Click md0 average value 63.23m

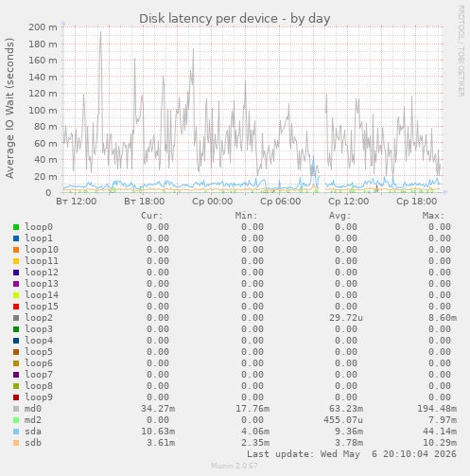[346, 409]
